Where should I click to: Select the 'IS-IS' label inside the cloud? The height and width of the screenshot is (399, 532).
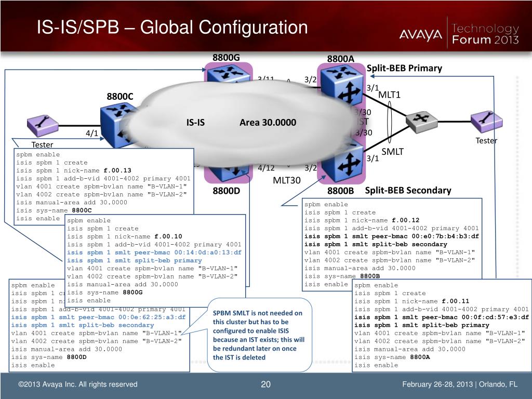pyautogui.click(x=195, y=123)
